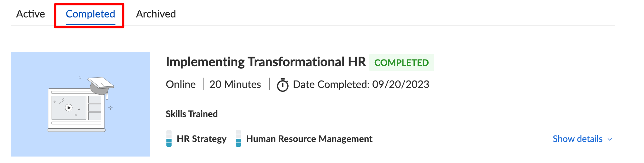644x163 pixels.
Task: Select the Archived tab
Action: pos(156,14)
